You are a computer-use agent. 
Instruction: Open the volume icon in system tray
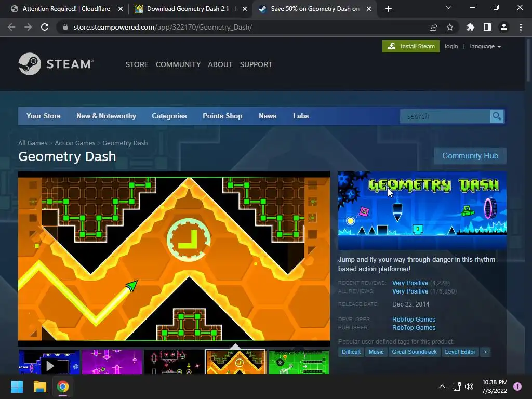point(469,387)
